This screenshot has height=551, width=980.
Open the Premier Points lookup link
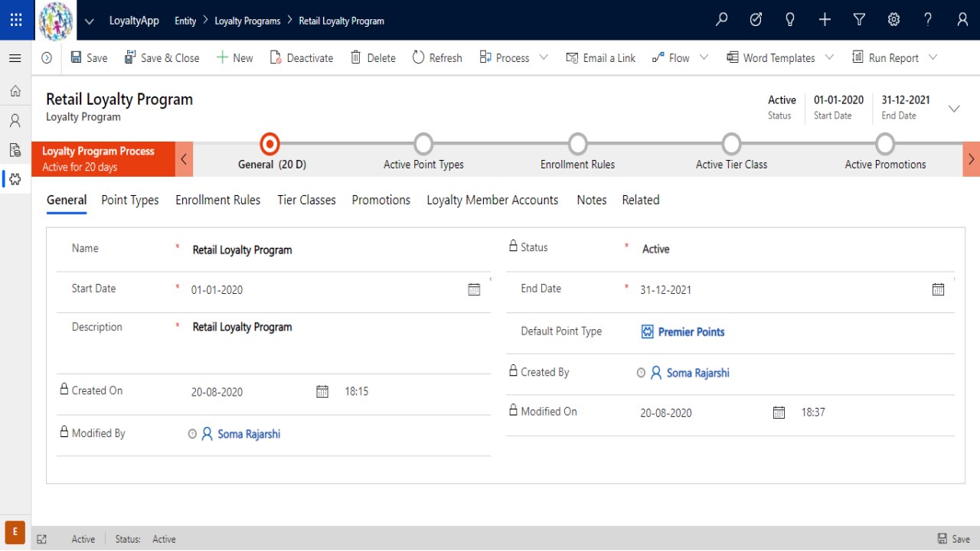click(691, 332)
